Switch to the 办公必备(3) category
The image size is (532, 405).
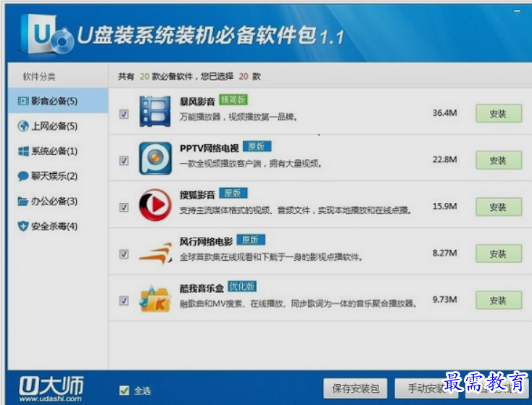[58, 201]
